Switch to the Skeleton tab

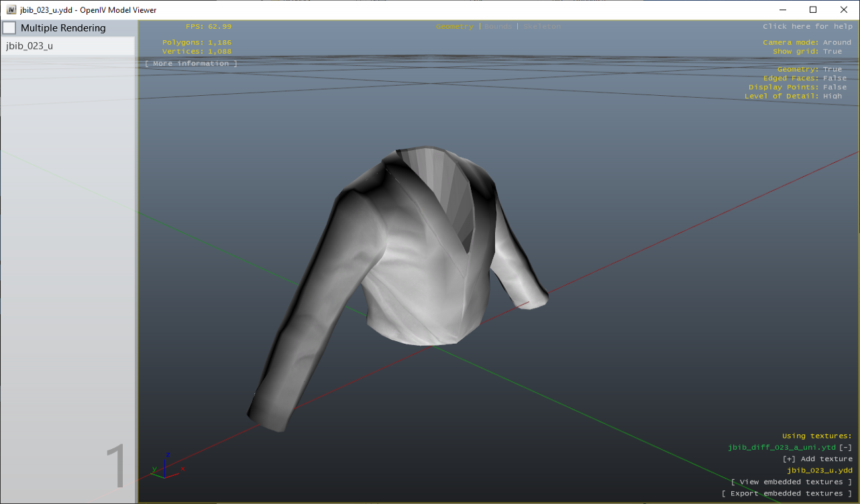click(542, 26)
